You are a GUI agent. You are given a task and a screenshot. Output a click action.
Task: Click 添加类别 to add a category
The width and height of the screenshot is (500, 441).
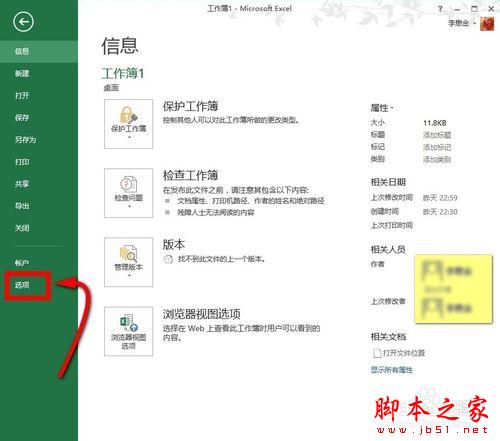pos(437,160)
